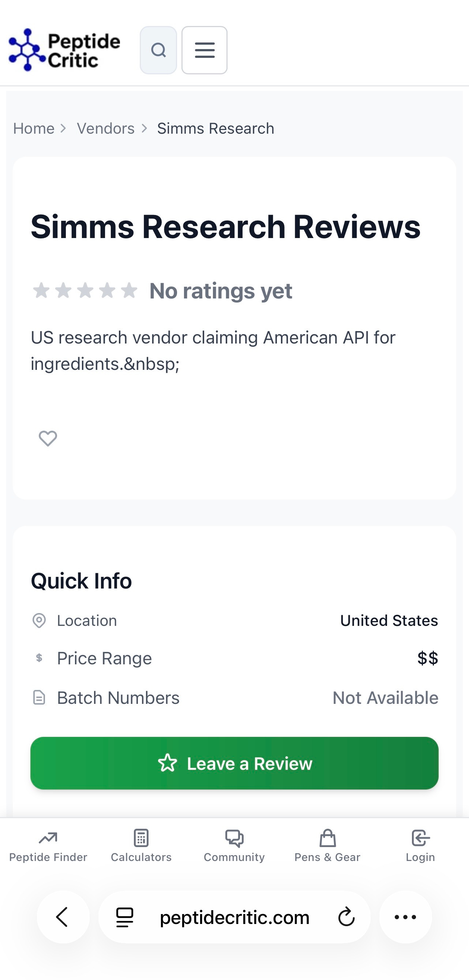Open the browser tabs icon

[x=125, y=917]
